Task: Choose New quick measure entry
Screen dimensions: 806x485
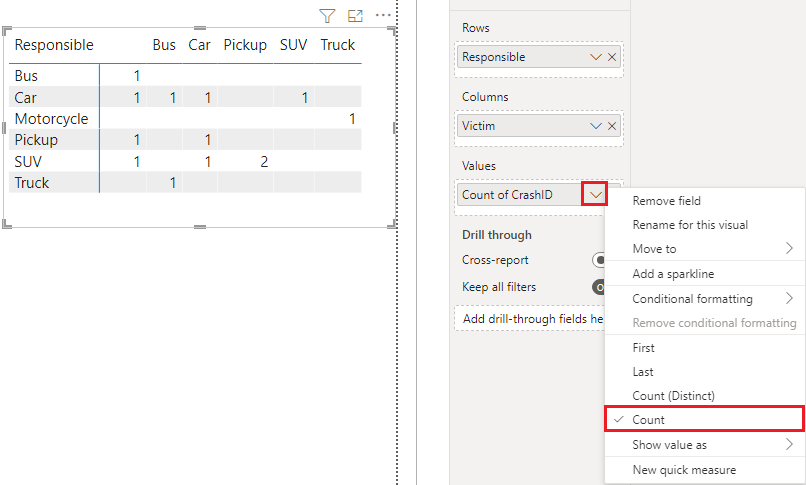Action: pos(705,470)
